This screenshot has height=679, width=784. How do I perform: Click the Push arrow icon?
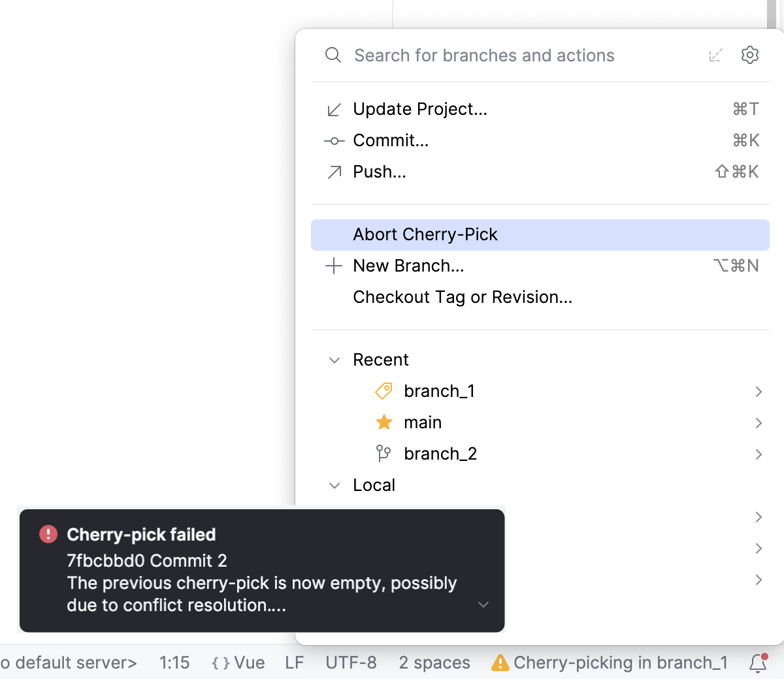[x=334, y=171]
